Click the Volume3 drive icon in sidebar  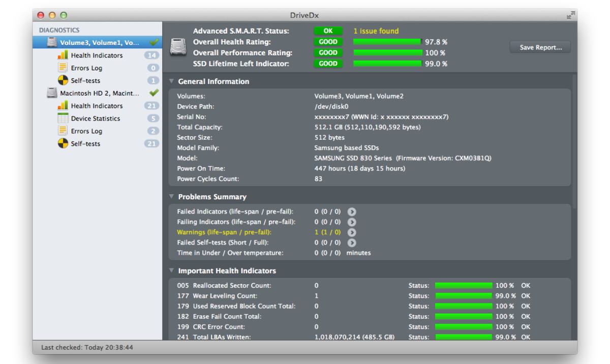(x=52, y=43)
